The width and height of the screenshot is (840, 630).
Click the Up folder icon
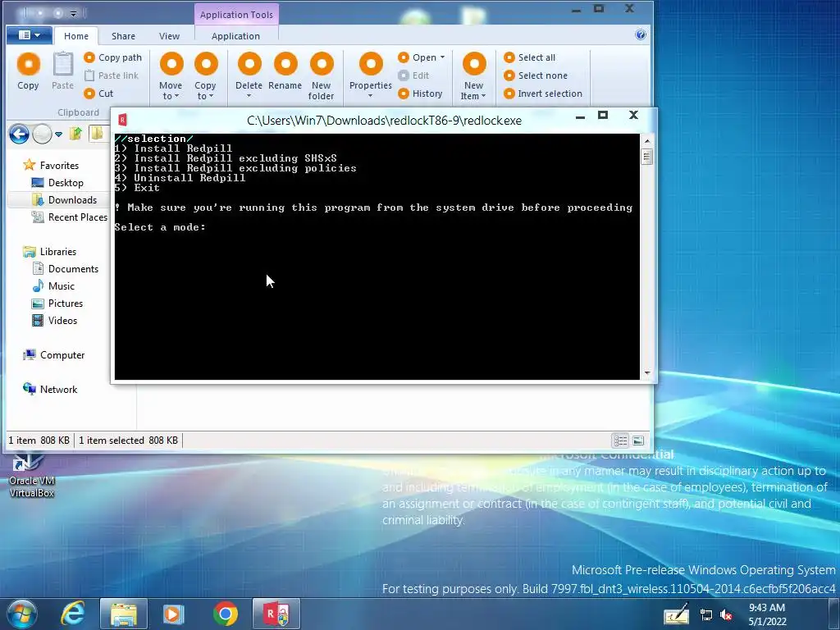[x=75, y=134]
